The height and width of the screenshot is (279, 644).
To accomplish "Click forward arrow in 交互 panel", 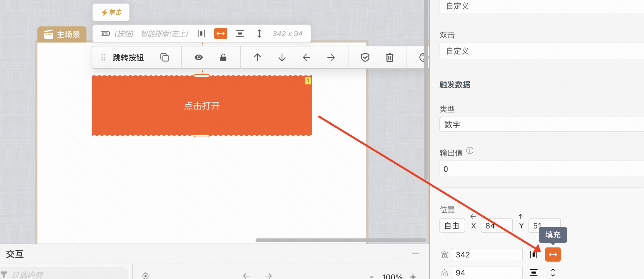I will coord(268,276).
